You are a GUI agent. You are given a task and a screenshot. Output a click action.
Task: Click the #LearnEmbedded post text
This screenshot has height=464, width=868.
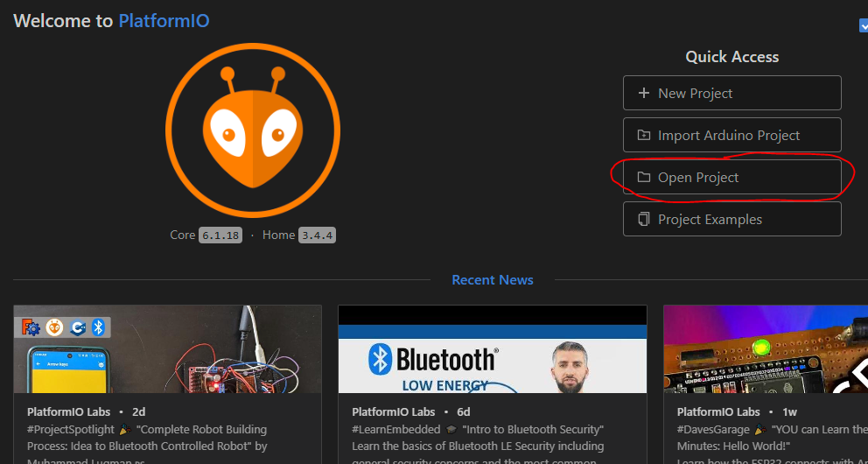pos(478,445)
